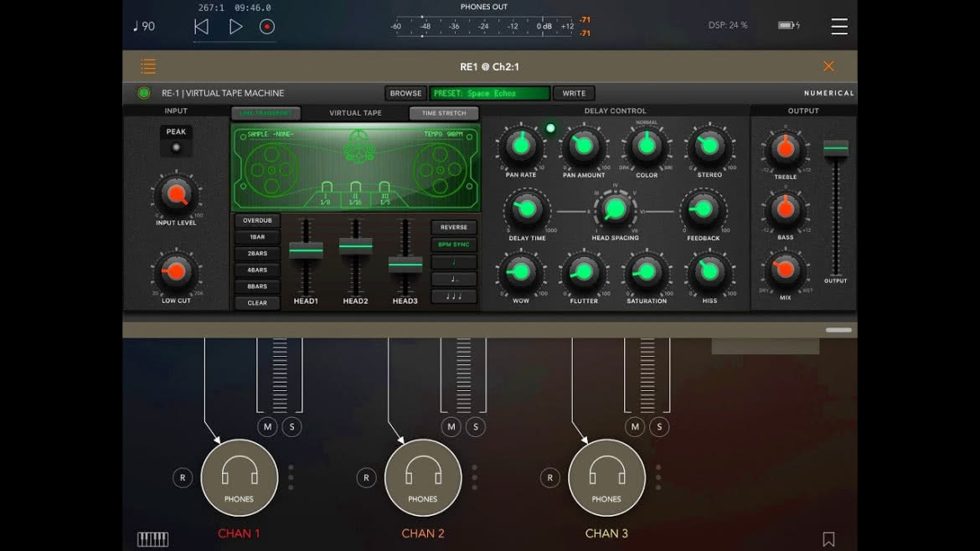Solo CHAN 1
The height and width of the screenshot is (551, 980).
coord(291,427)
